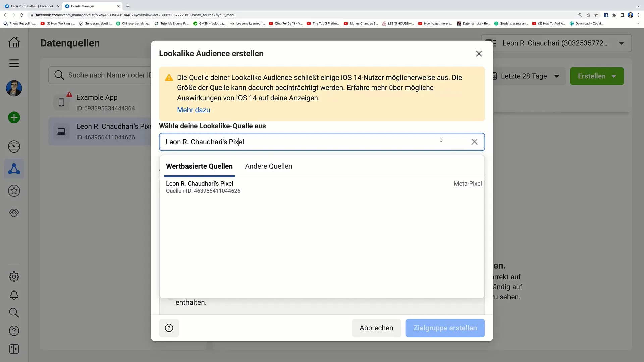
Task: Click the add new data source icon
Action: (14, 118)
